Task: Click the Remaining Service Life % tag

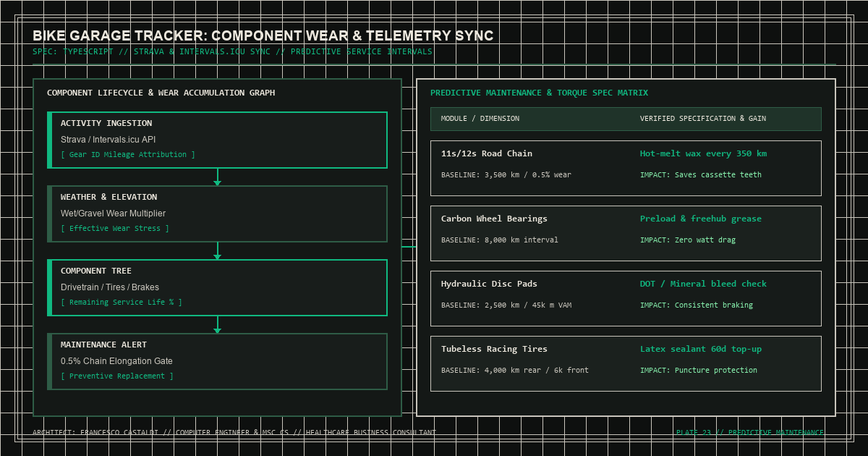Action: tap(122, 303)
